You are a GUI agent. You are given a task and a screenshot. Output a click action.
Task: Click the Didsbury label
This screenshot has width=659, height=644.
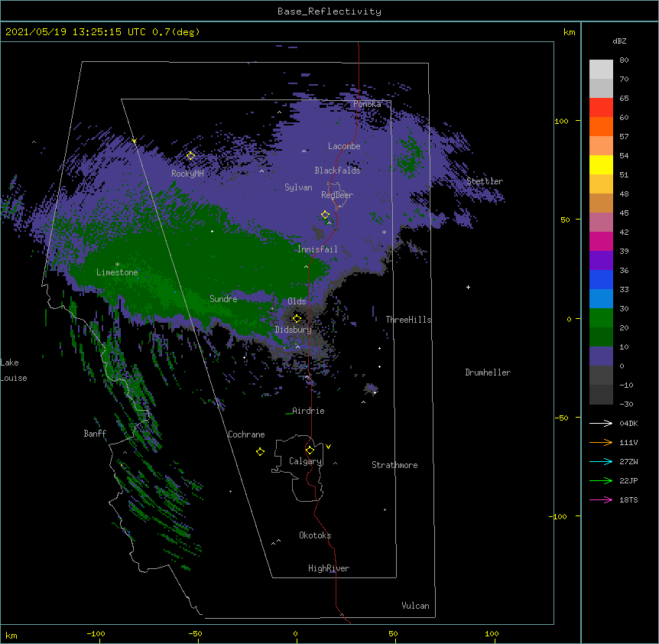click(294, 330)
